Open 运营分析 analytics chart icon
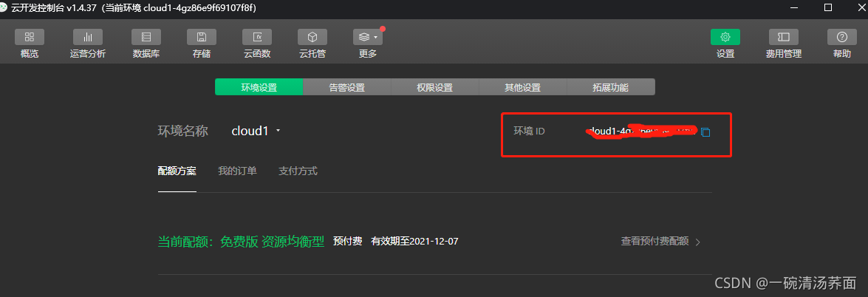This screenshot has width=868, height=297. point(87,37)
